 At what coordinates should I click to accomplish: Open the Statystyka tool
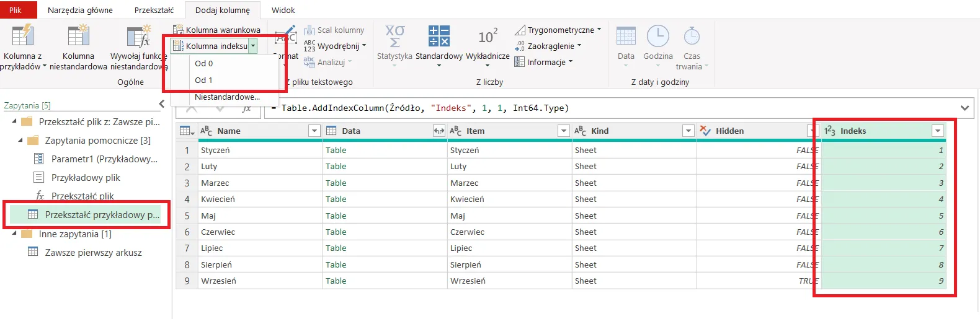tap(394, 37)
